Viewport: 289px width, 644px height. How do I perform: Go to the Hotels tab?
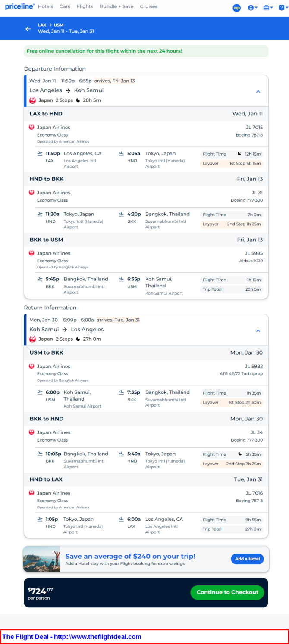point(45,6)
